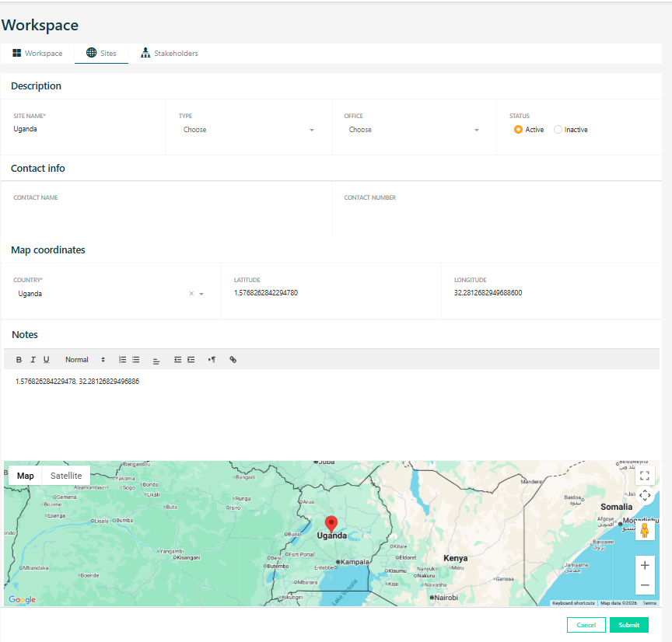Insert a numbered list in Notes

point(122,360)
